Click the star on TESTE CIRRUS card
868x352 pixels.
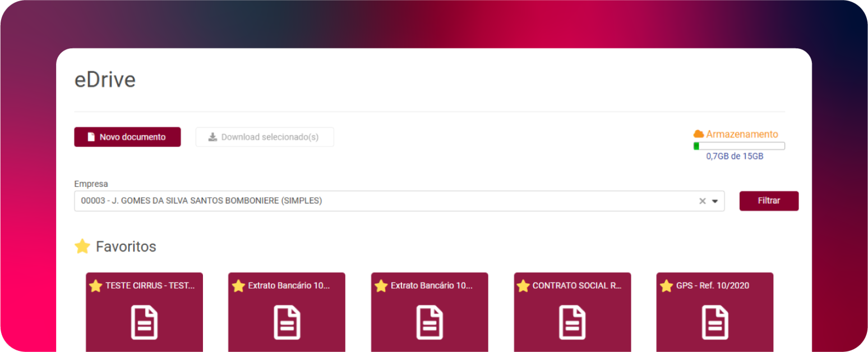click(x=96, y=286)
